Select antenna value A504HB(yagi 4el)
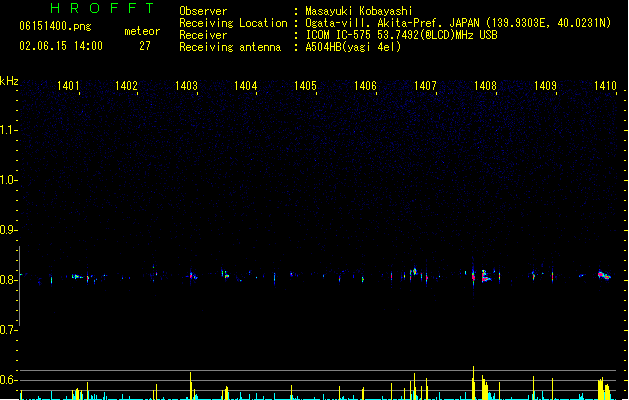 point(353,47)
